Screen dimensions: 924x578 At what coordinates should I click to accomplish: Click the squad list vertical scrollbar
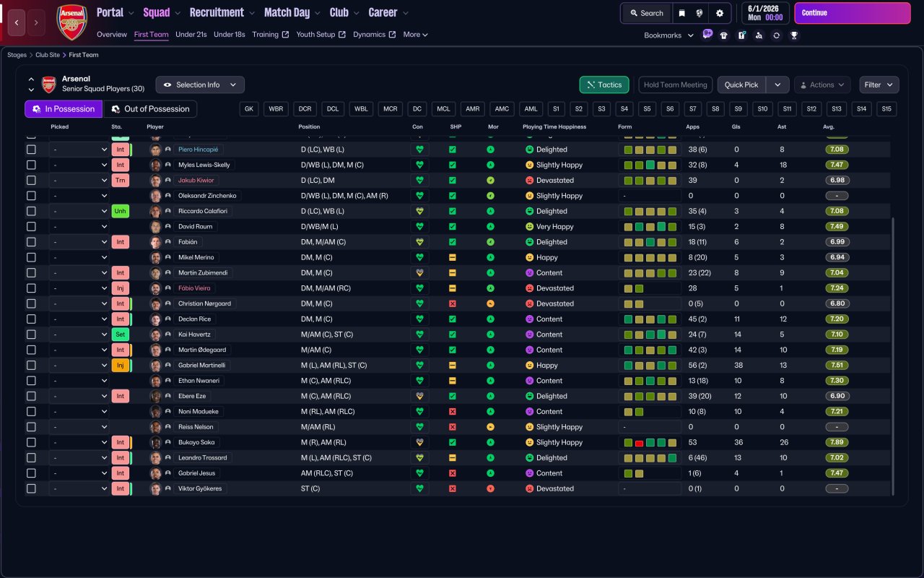[x=894, y=356]
